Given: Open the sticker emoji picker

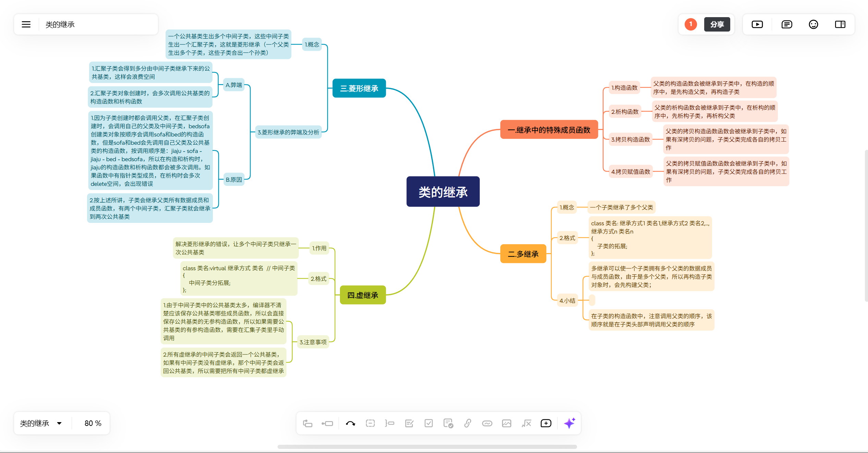Looking at the screenshot, I should click(x=814, y=24).
